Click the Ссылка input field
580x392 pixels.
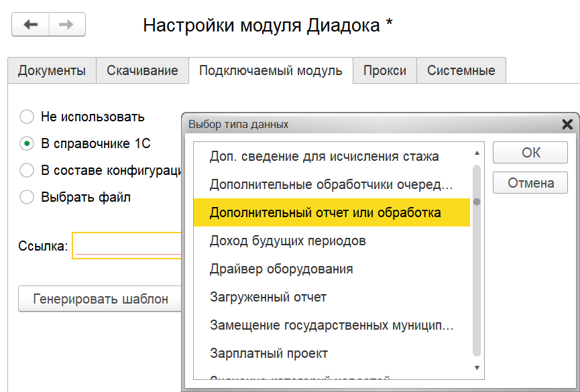127,246
